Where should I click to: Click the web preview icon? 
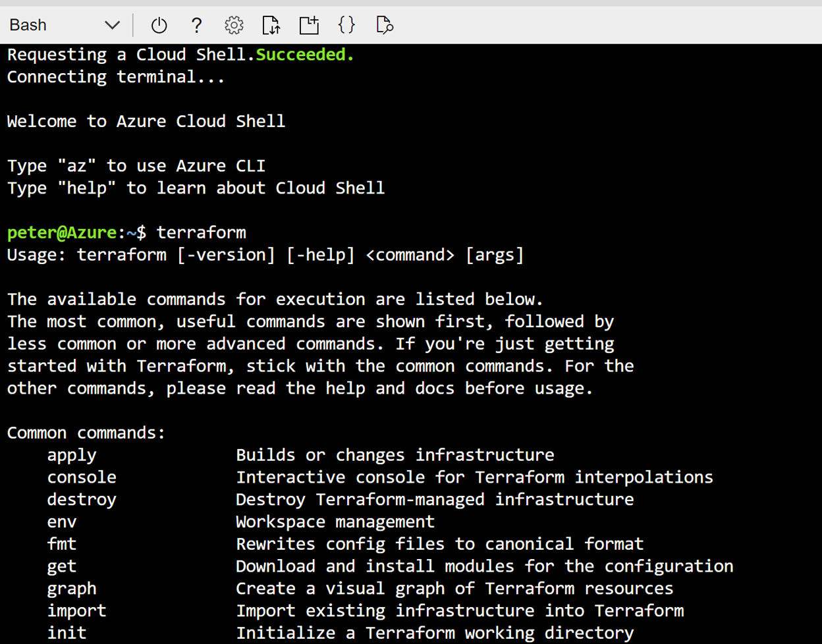[x=385, y=25]
